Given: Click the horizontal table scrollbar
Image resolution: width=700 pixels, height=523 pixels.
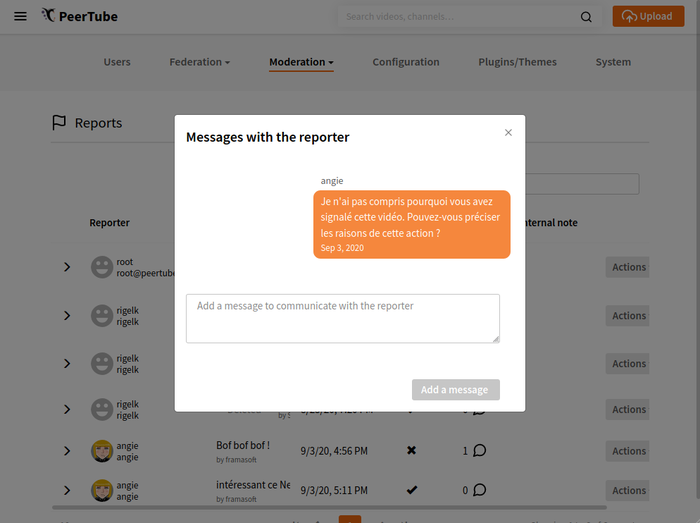Looking at the screenshot, I should tap(329, 507).
